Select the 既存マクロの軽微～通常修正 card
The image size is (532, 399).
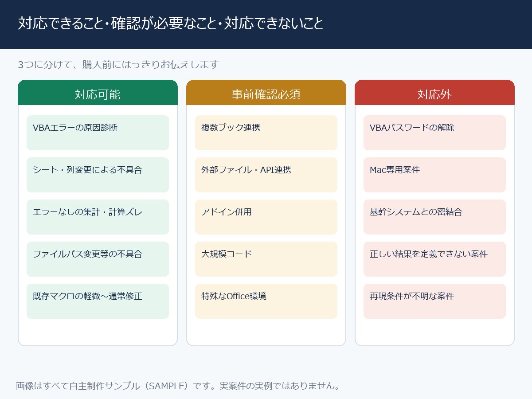tap(98, 301)
